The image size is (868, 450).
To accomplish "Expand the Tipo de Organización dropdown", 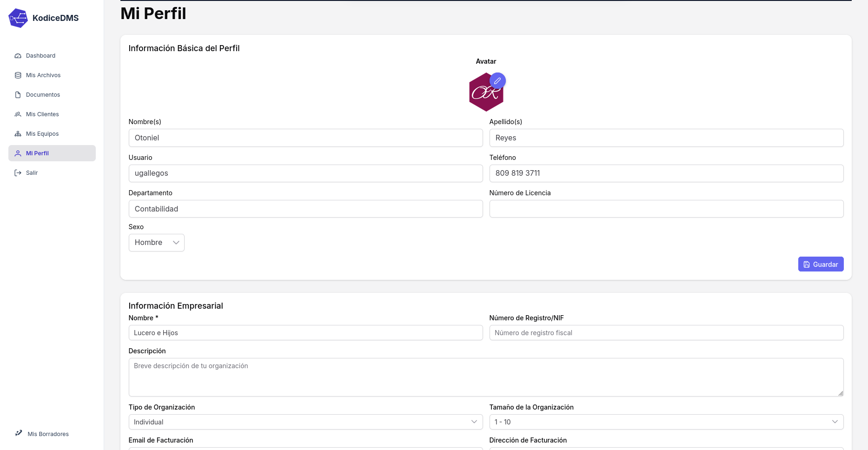I will [305, 422].
